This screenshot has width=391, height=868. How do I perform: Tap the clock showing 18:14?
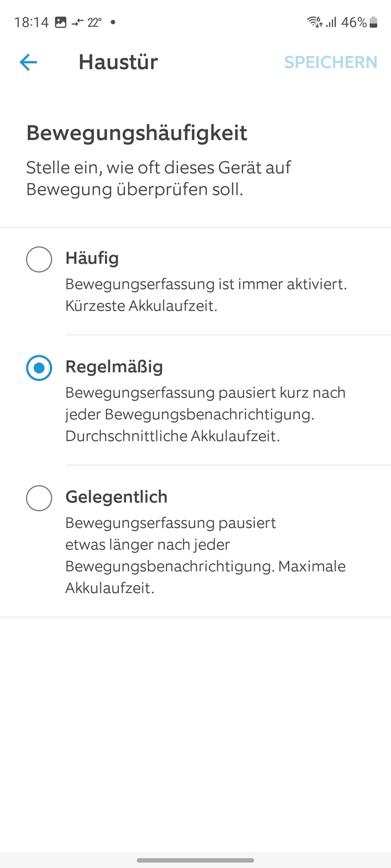tap(32, 22)
